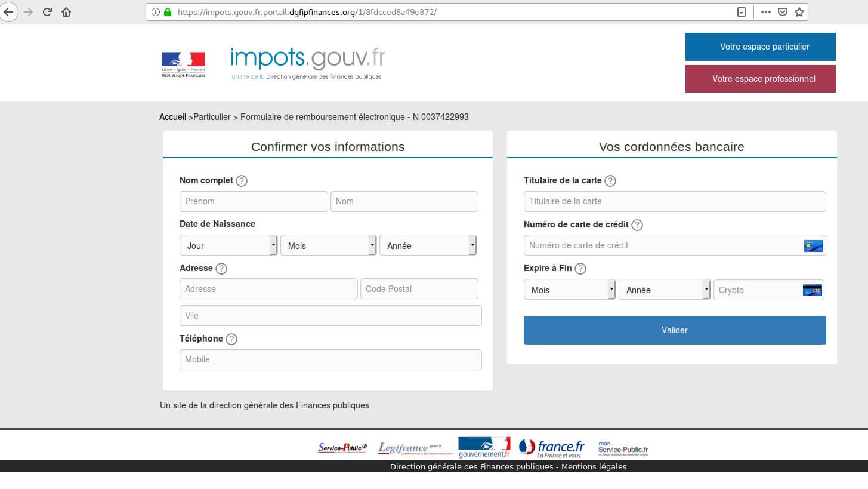Image resolution: width=868 pixels, height=489 pixels.
Task: Open Votre espace professionnel
Action: click(760, 79)
